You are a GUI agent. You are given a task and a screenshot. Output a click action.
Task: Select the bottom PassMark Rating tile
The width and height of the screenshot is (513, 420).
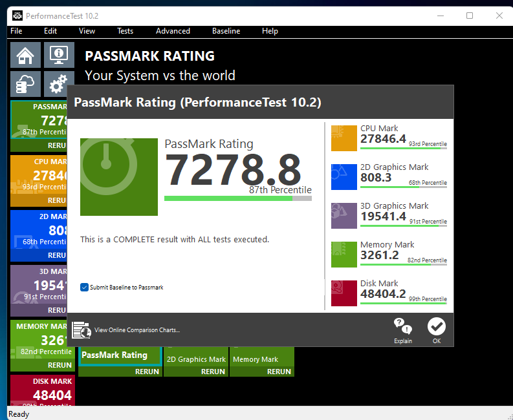[120, 357]
